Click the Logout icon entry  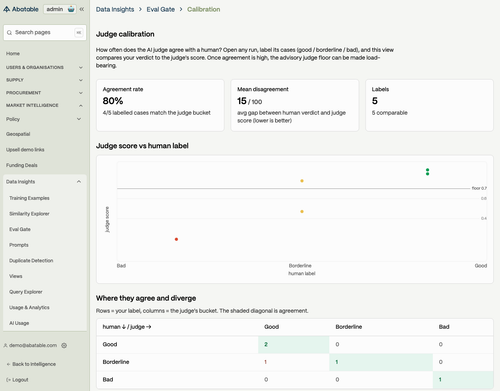pyautogui.click(x=17, y=380)
